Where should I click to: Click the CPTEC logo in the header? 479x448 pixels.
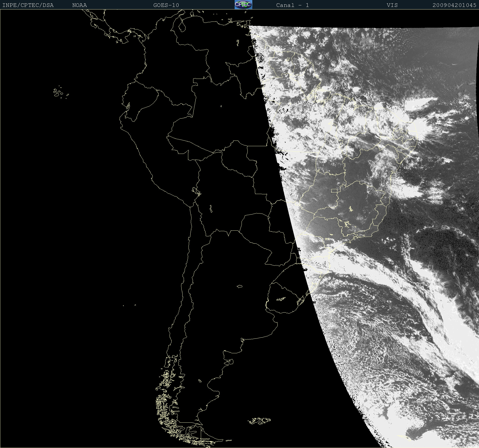pyautogui.click(x=243, y=5)
